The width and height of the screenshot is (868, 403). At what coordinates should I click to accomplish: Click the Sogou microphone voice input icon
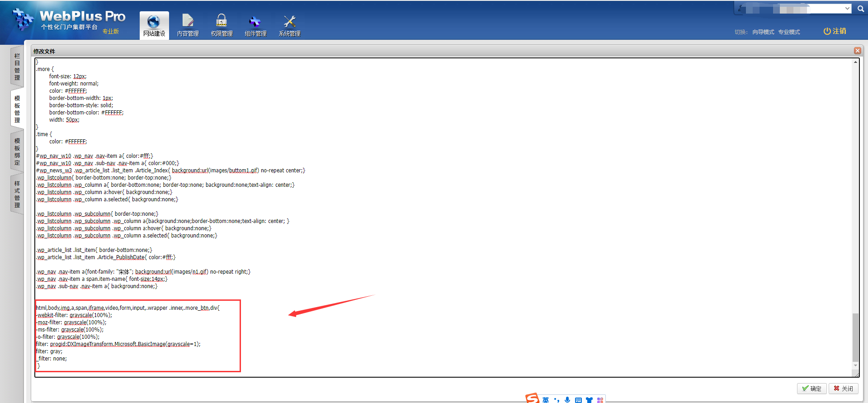coord(567,400)
